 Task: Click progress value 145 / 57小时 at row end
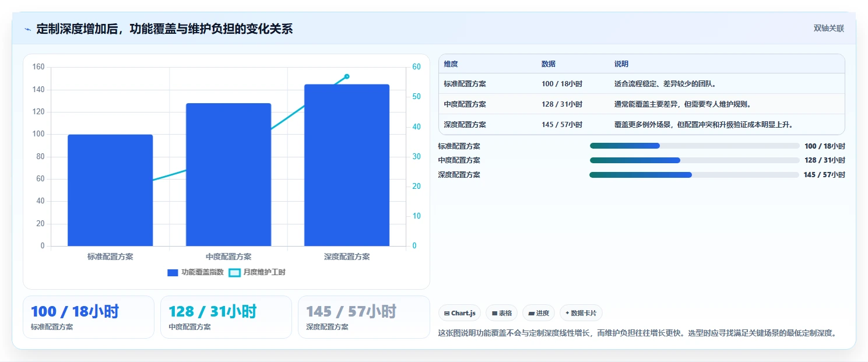pos(824,175)
